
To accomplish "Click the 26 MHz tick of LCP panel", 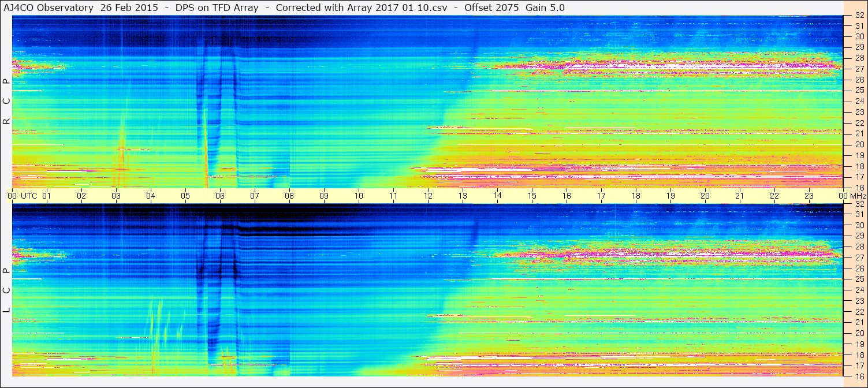I will click(x=859, y=268).
